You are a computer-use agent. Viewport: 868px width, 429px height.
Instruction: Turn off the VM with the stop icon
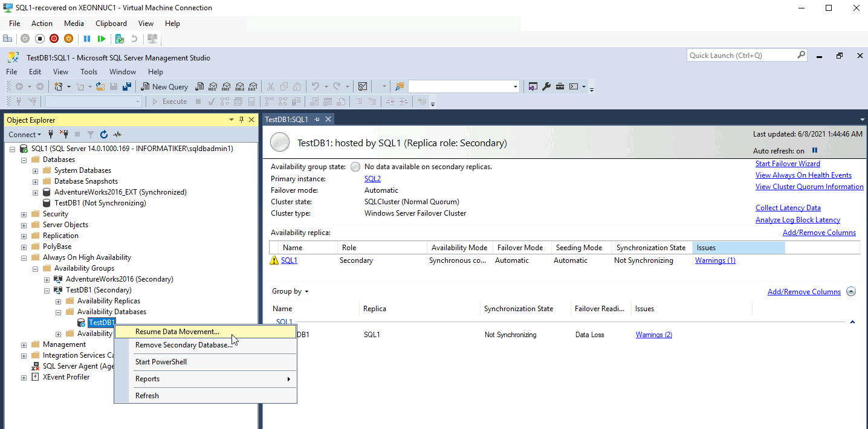[40, 38]
